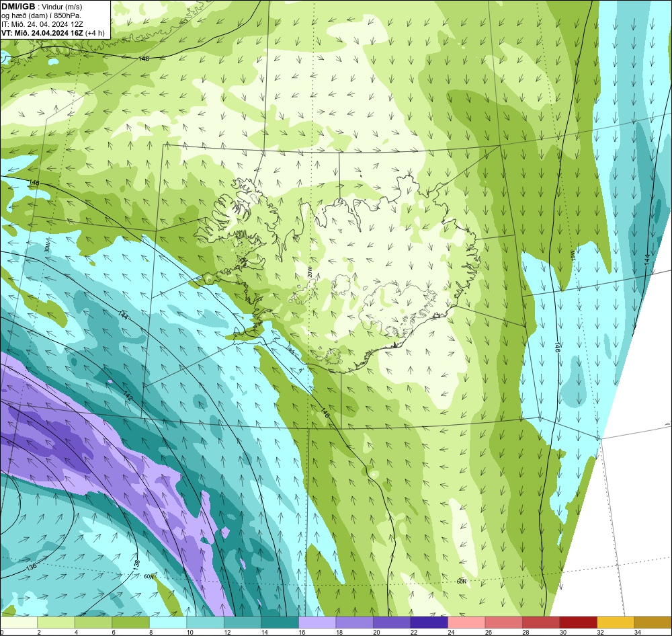This screenshot has height=636, width=672.
Task: Click the legend tick value 32
Action: 600,632
